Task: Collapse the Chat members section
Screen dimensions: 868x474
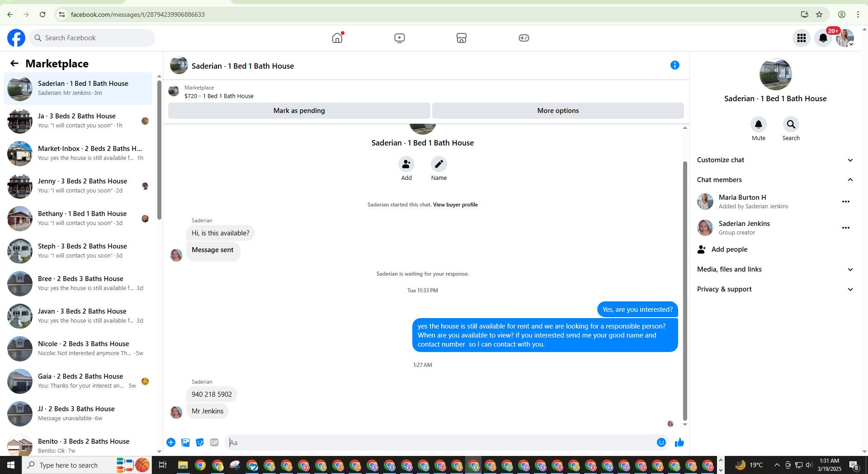Action: (775, 180)
